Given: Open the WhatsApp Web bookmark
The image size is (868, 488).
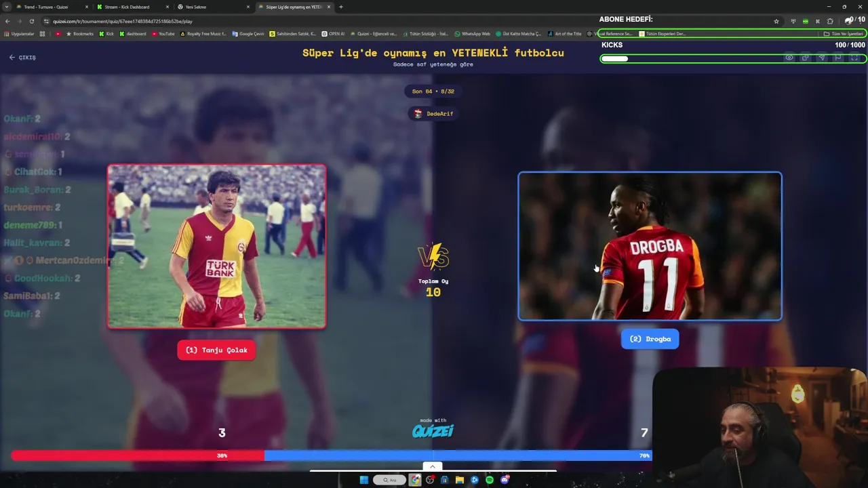Looking at the screenshot, I should tap(472, 33).
